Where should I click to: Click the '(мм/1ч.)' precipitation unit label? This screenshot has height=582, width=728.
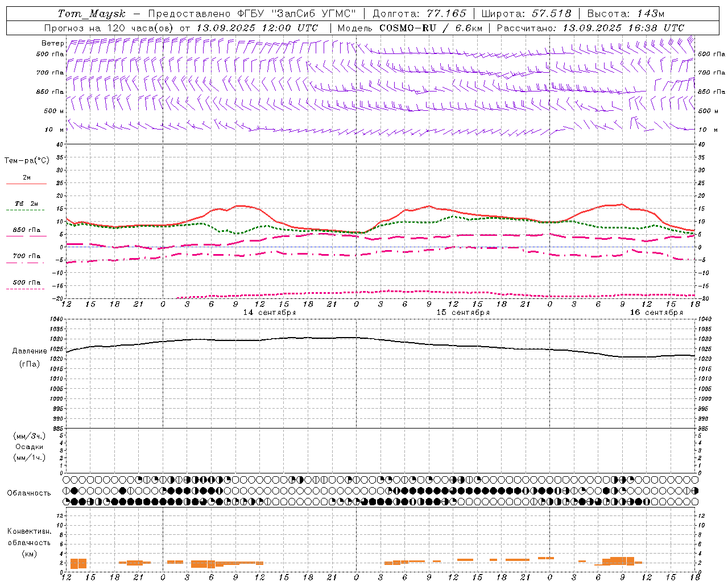click(x=30, y=458)
